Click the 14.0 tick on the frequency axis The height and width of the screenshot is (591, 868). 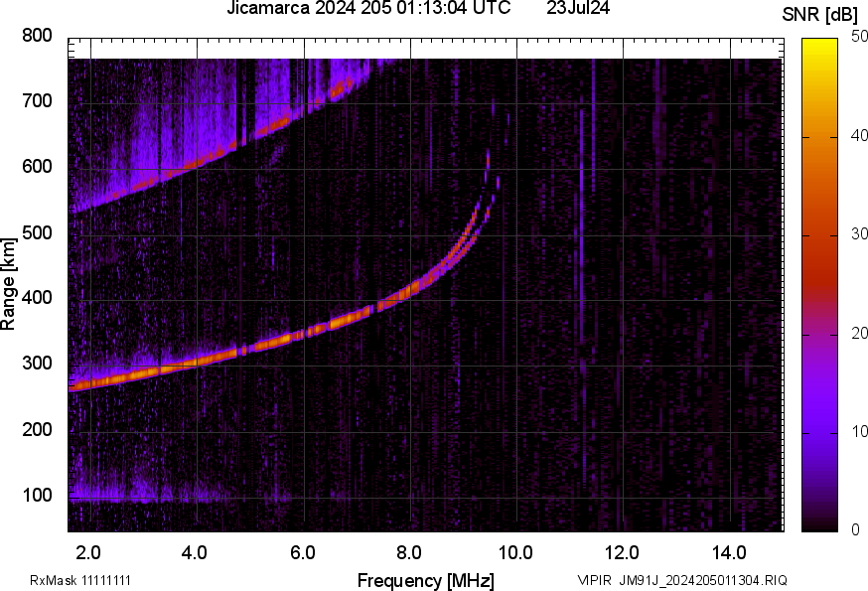tap(730, 551)
